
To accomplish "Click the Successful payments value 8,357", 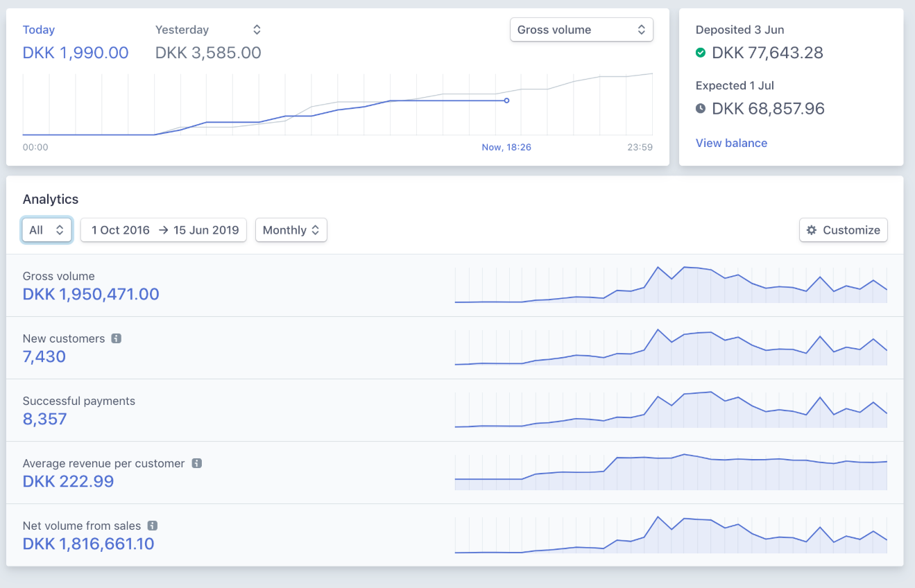I will (x=45, y=420).
